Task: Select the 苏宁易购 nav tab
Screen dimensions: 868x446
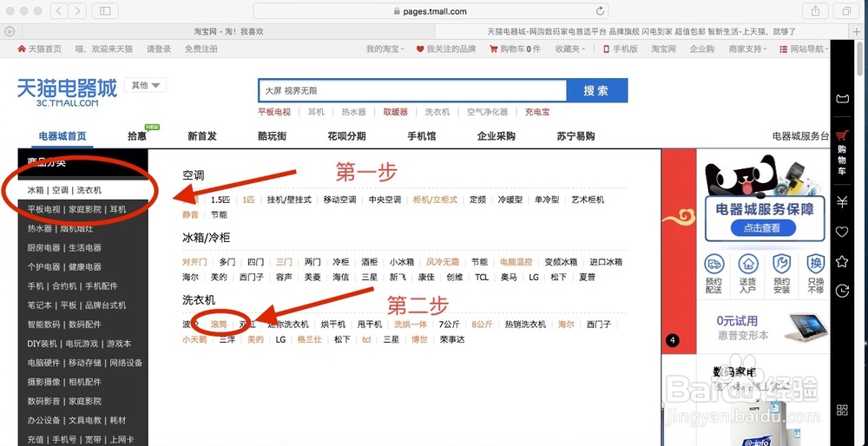Action: point(575,136)
